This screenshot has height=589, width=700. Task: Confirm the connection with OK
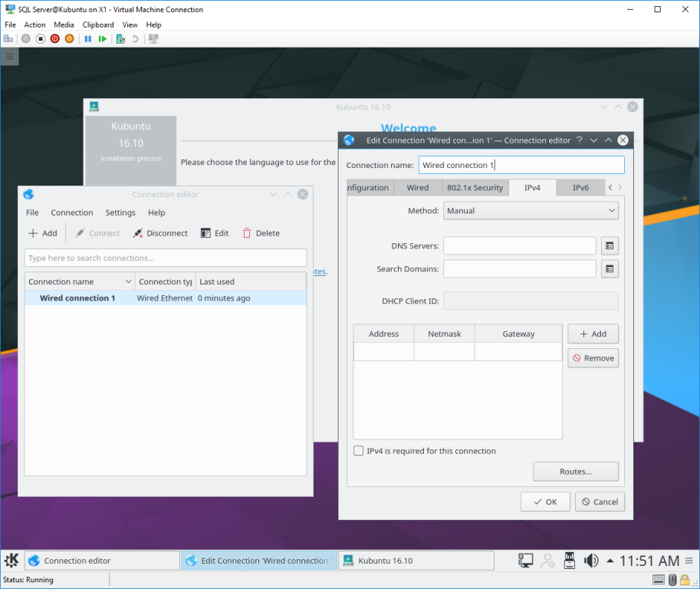[545, 502]
